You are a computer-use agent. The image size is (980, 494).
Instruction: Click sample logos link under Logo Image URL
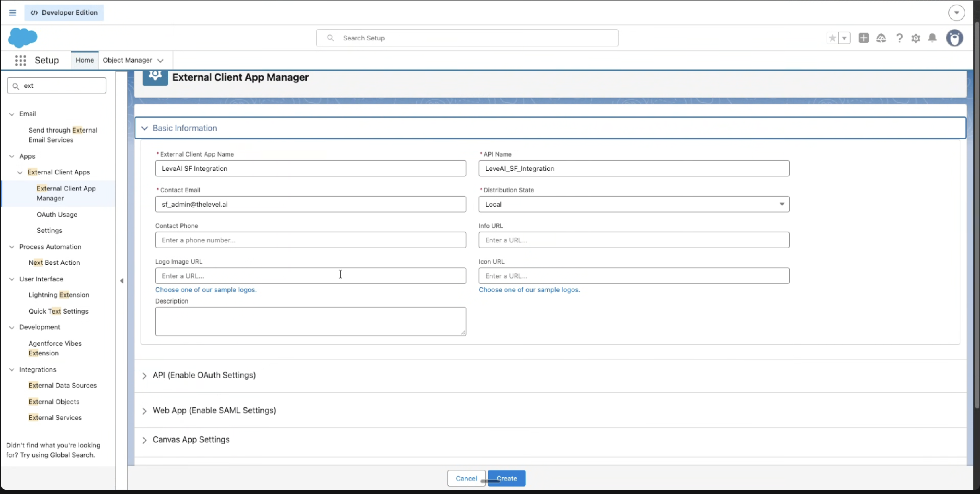(206, 290)
